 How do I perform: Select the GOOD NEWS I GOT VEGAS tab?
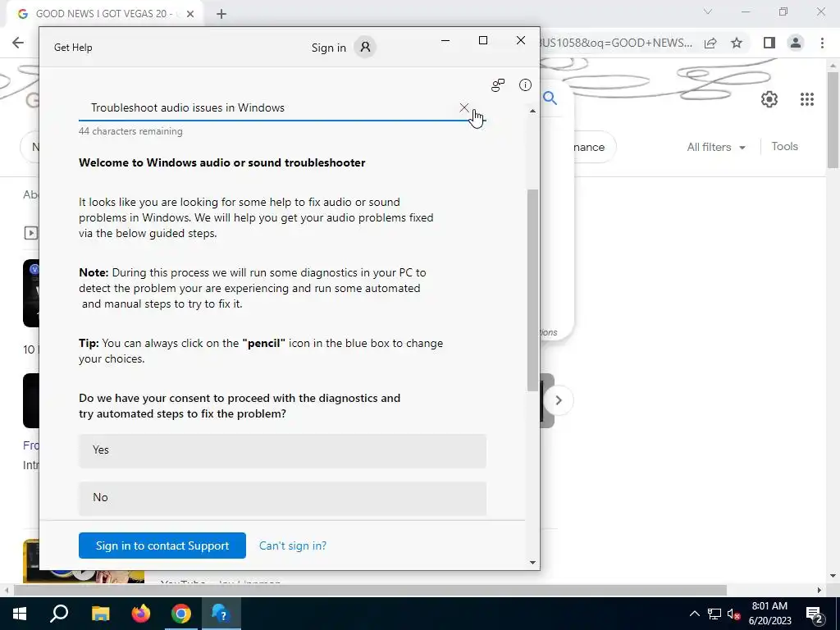click(x=104, y=14)
